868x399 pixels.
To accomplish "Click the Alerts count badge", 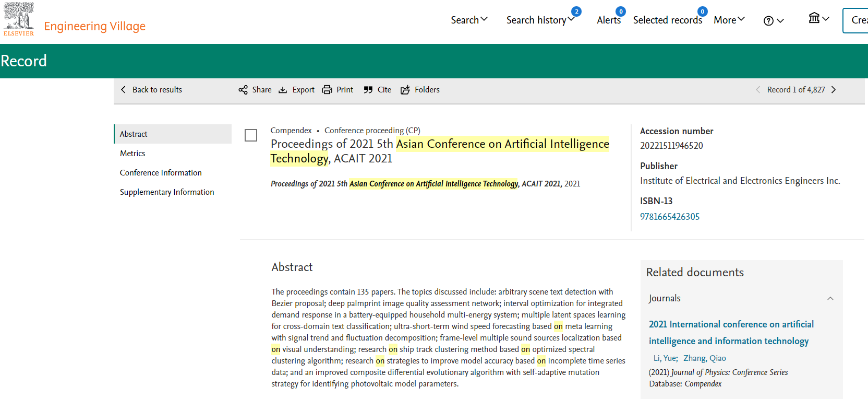I will [x=621, y=11].
